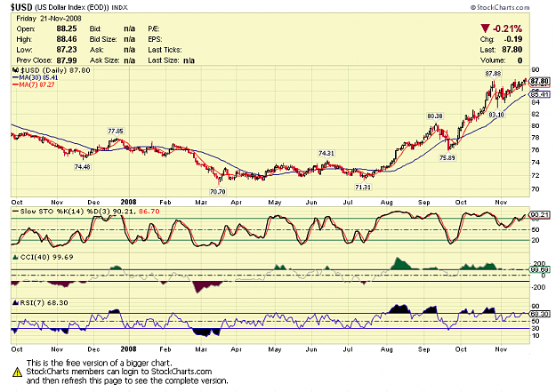Click the yellow warning triangle icon

17,372
